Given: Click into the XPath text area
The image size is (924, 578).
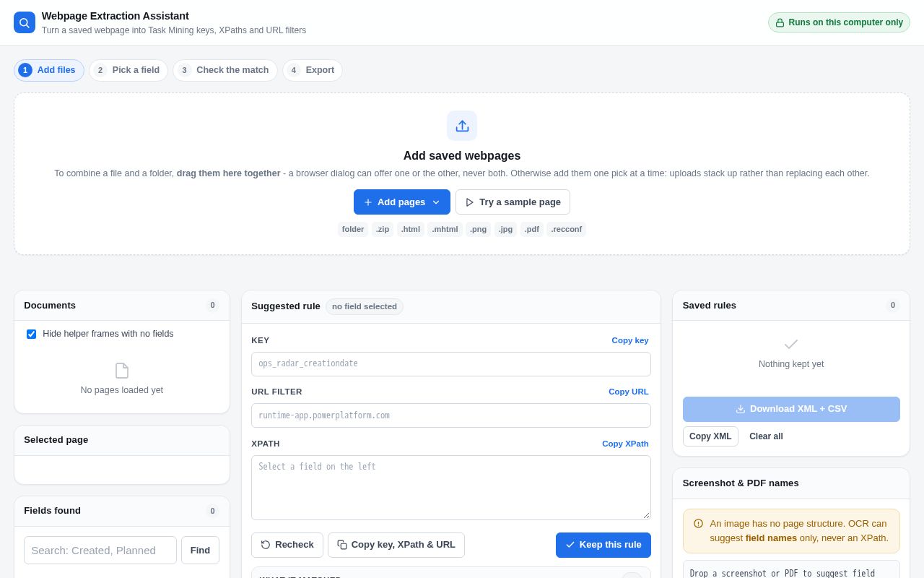Looking at the screenshot, I should (x=451, y=488).
